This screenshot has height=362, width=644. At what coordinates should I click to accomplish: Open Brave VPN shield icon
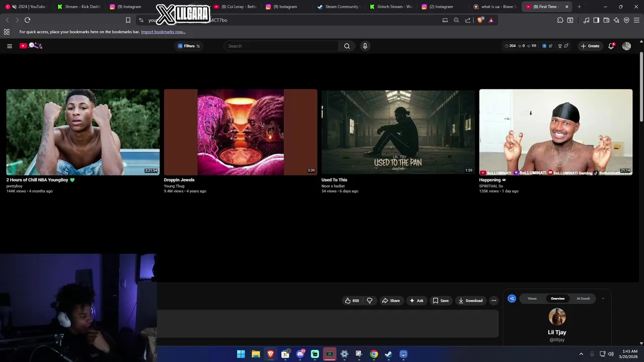tap(626, 20)
